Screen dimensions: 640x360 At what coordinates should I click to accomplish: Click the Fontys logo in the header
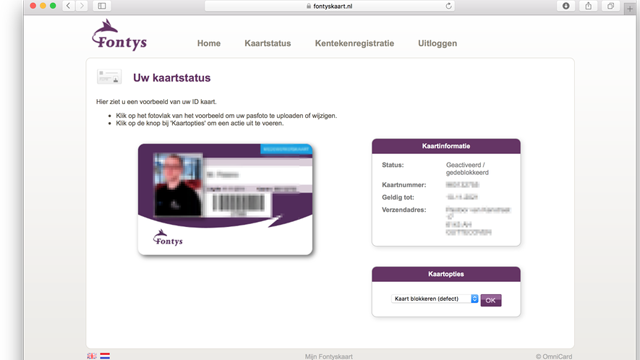(119, 35)
